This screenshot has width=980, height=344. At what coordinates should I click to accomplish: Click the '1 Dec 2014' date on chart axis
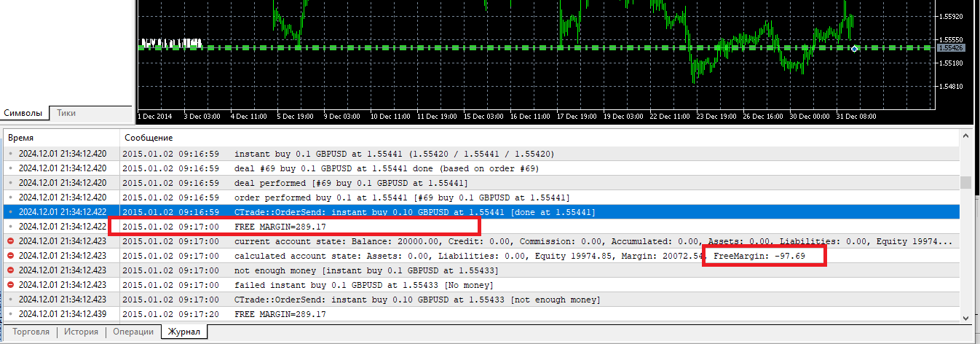tap(155, 116)
